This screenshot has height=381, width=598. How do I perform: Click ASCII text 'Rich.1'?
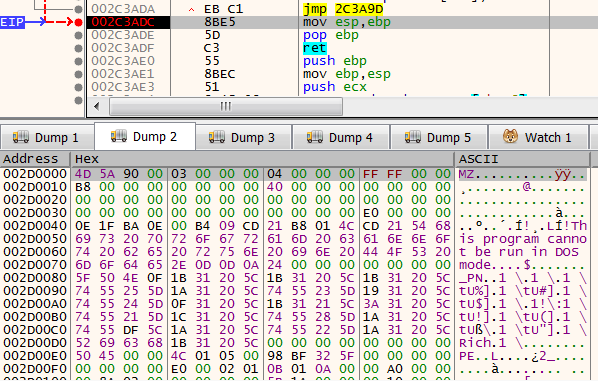482,343
